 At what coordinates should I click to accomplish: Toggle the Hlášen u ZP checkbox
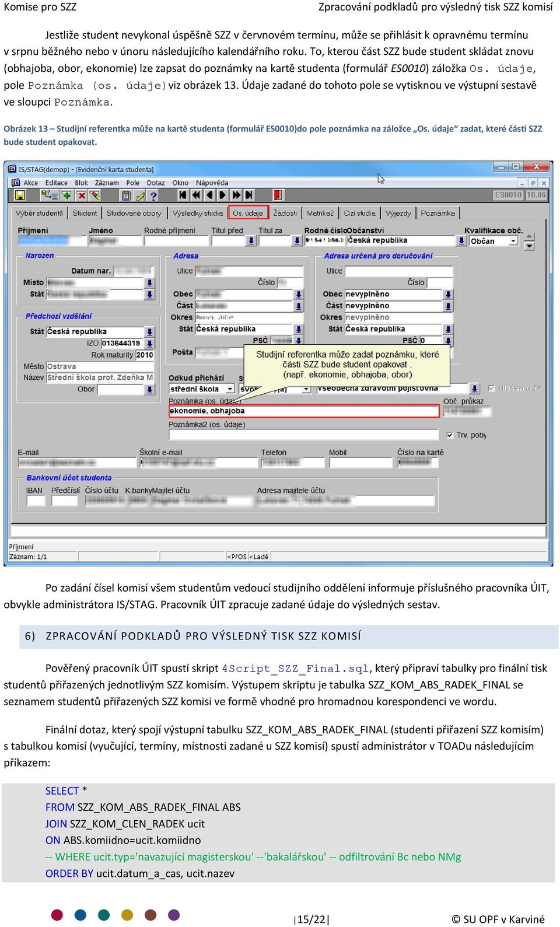pos(491,387)
